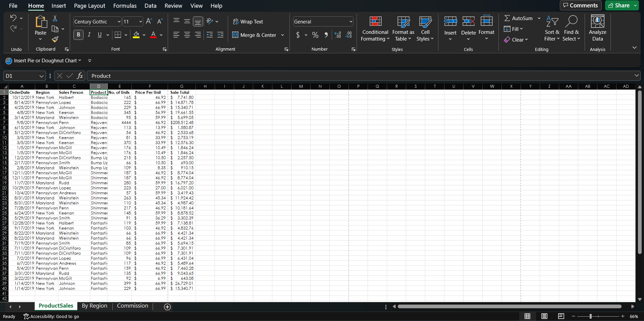Viewport: 644px width, 321px height.
Task: Open Conditional Formatting in the Styles group
Action: pos(375,29)
